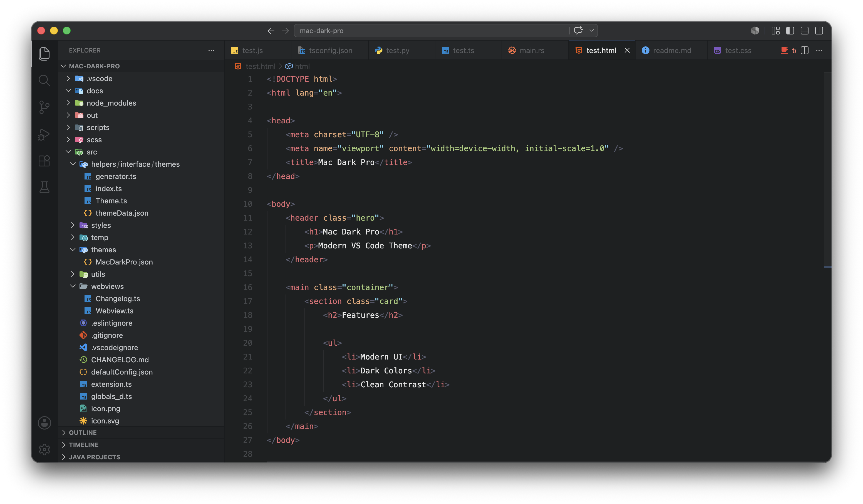863x504 pixels.
Task: Open the Explorer view in activity bar
Action: pos(44,54)
